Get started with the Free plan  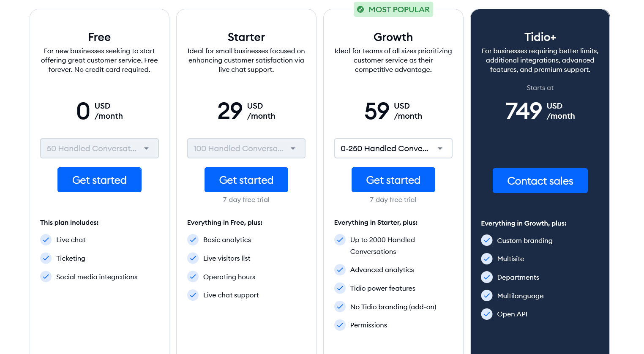99,180
